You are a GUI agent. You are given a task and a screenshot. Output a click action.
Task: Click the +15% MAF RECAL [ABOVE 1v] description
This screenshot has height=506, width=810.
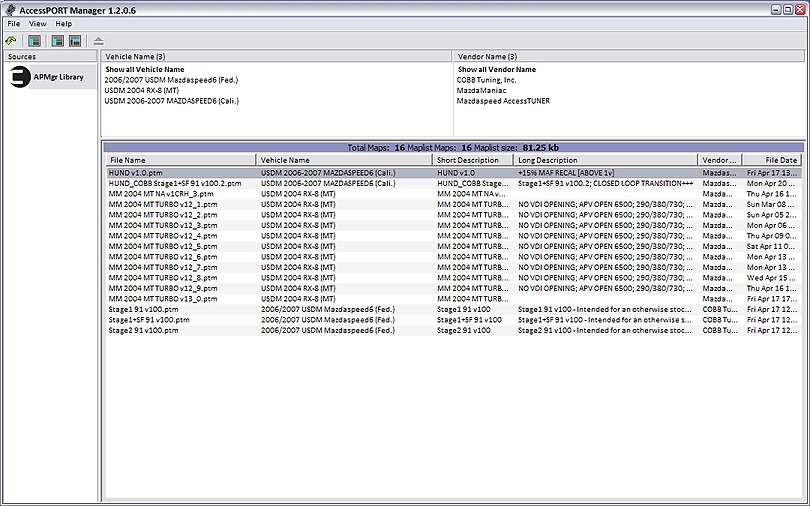pyautogui.click(x=566, y=173)
